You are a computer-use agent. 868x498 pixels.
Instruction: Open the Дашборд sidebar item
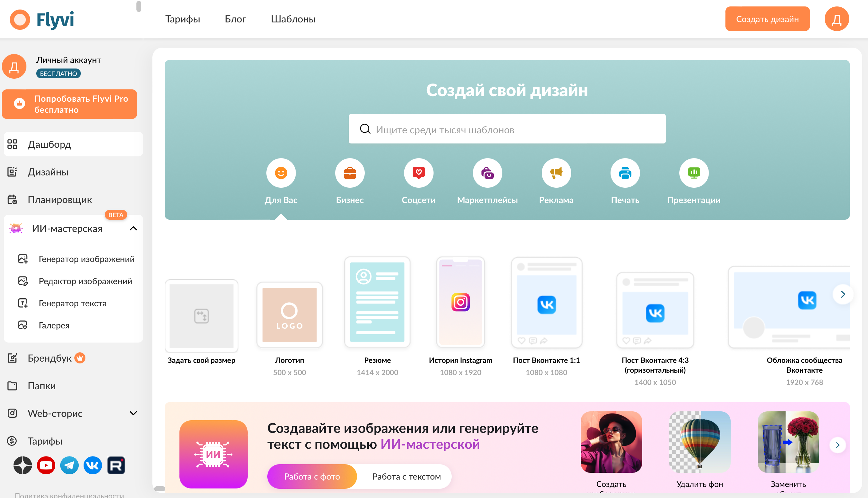click(73, 144)
